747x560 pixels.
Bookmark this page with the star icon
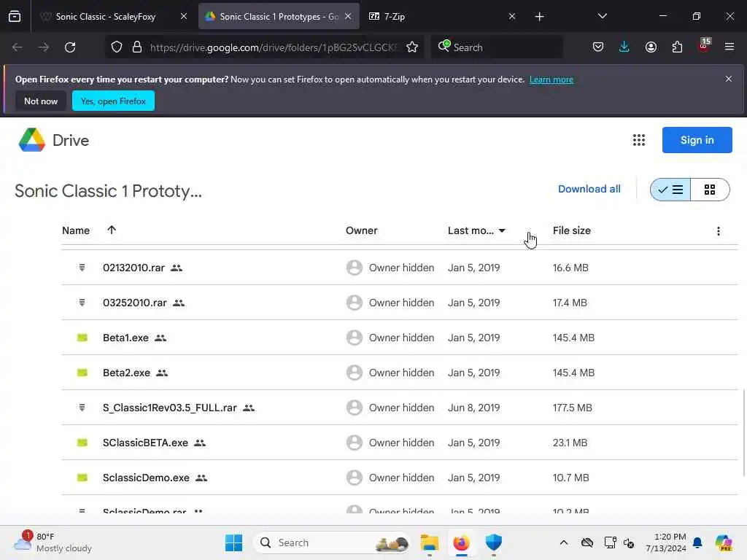412,47
